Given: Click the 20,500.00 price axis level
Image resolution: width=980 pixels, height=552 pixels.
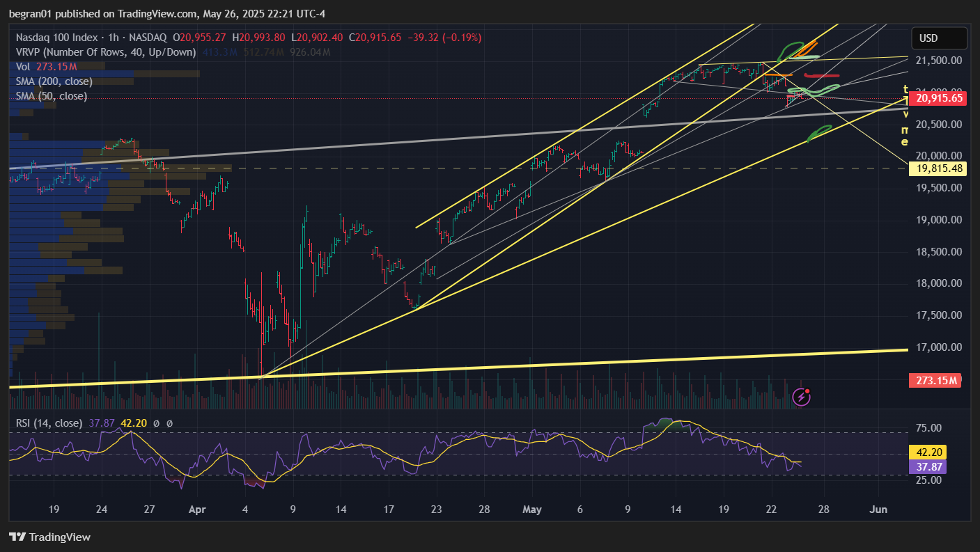Looking at the screenshot, I should coord(939,124).
